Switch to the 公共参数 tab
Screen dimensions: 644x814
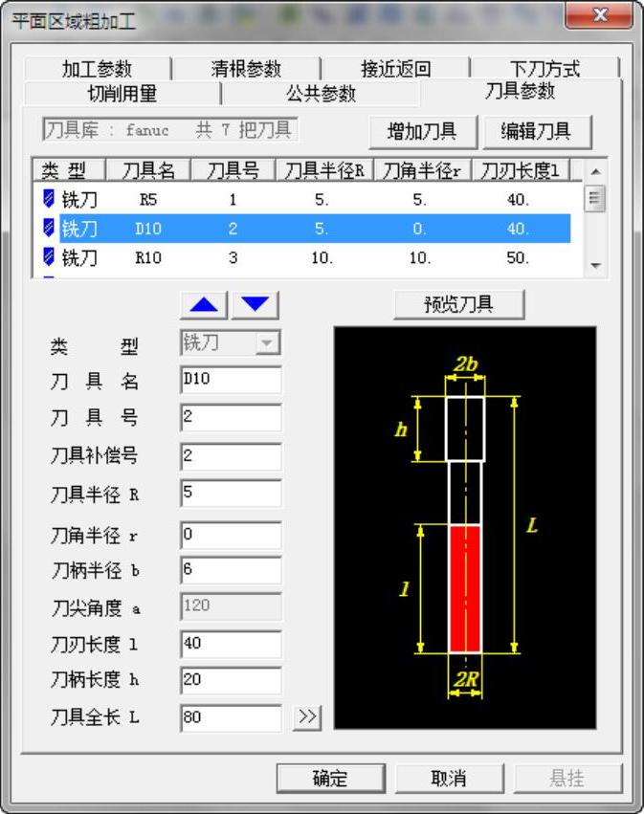point(321,94)
